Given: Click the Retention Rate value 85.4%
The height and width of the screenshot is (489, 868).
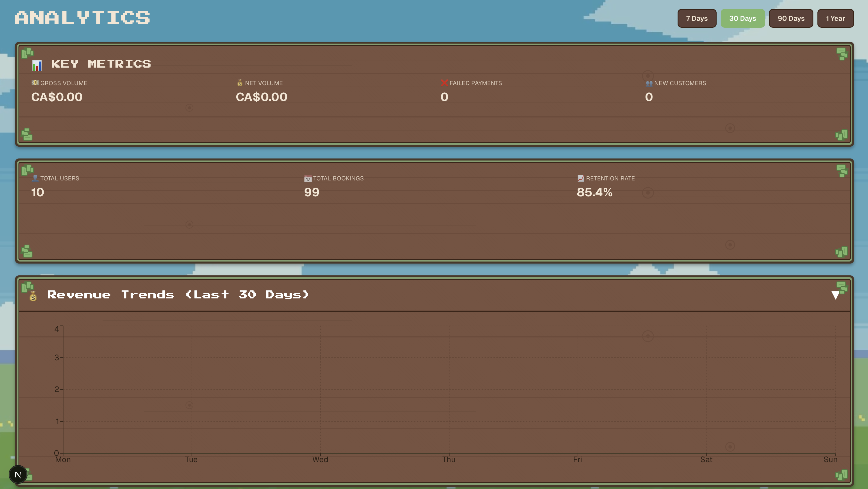Looking at the screenshot, I should click(595, 192).
